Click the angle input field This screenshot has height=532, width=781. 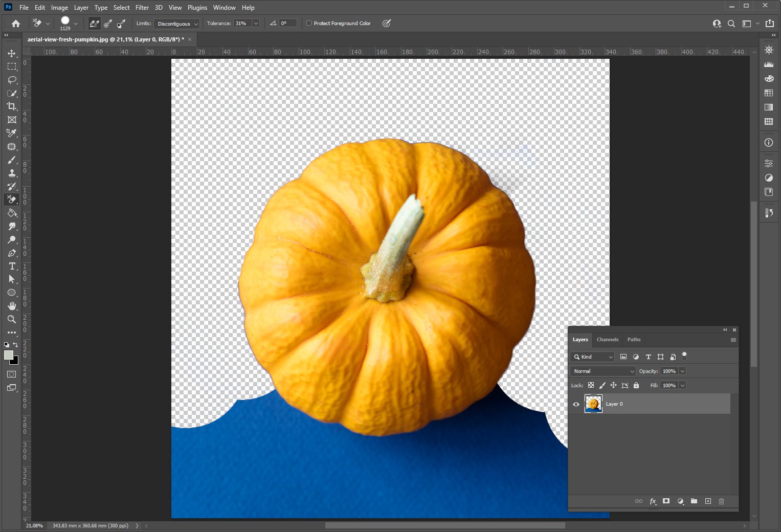click(288, 24)
